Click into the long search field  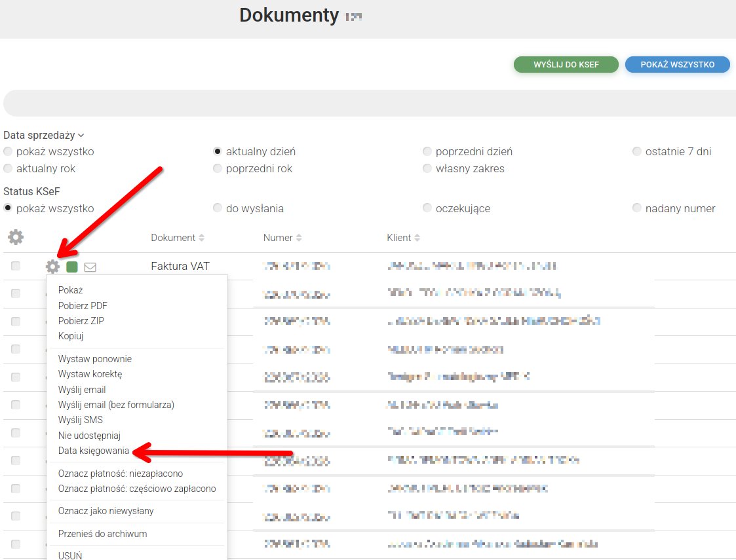click(370, 103)
